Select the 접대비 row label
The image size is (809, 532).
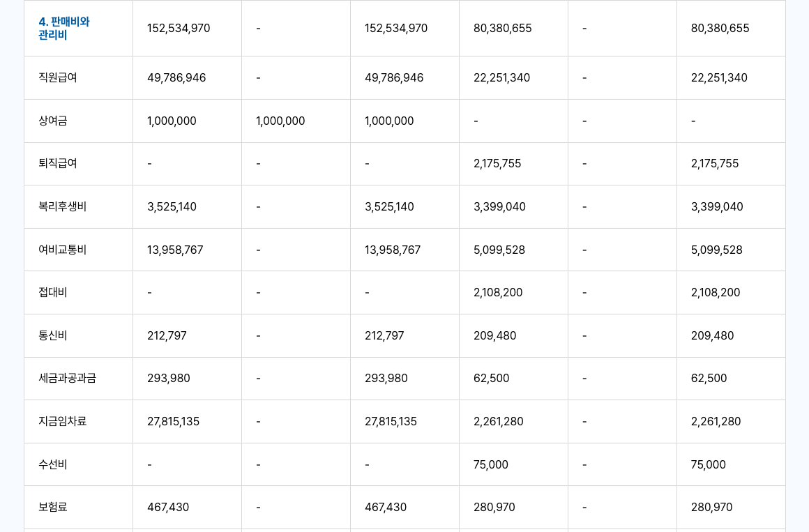[53, 292]
